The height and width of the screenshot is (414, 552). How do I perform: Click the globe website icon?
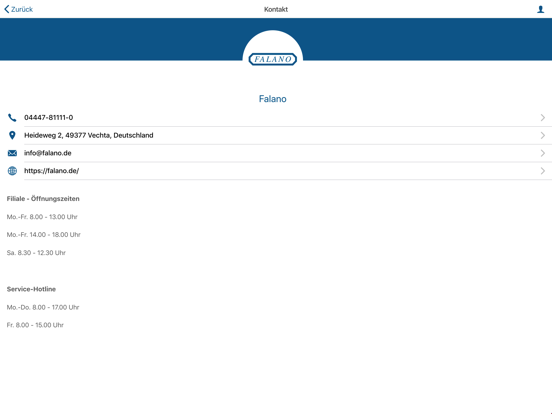(12, 171)
